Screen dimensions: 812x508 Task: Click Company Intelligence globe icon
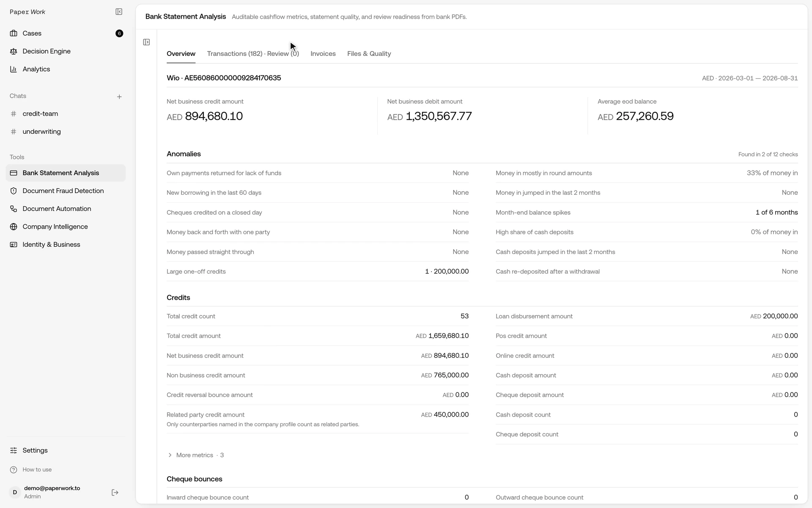click(14, 226)
